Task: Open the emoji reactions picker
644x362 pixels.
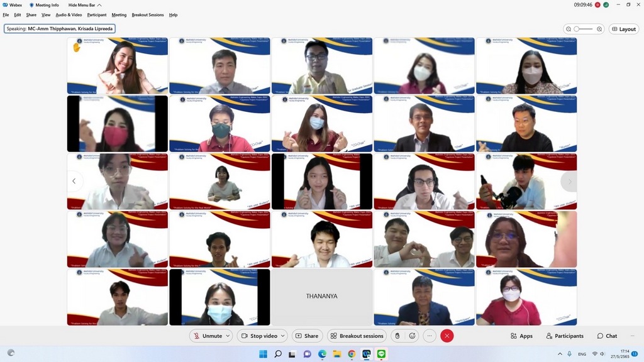Action: tap(412, 336)
